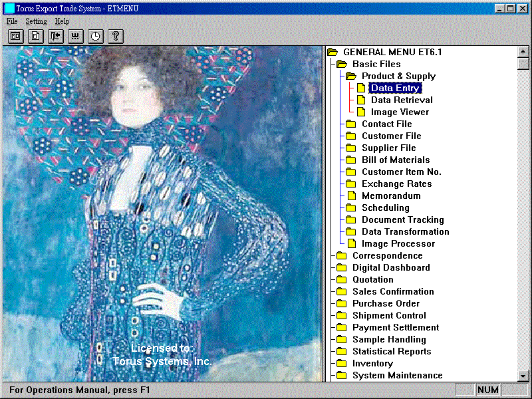Image resolution: width=532 pixels, height=399 pixels.
Task: Click the Sales Confirmation folder icon
Action: (342, 292)
